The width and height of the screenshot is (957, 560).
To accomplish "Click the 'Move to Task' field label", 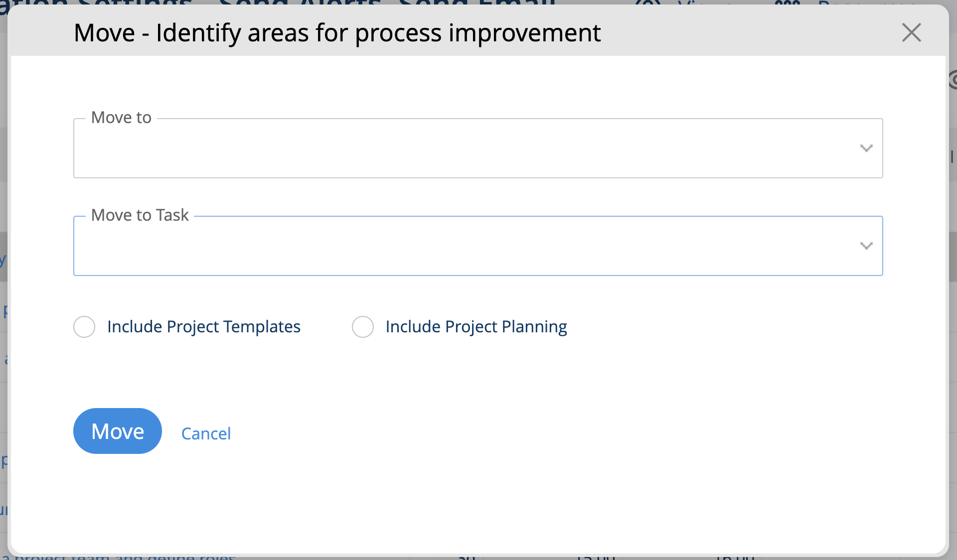I will point(140,215).
